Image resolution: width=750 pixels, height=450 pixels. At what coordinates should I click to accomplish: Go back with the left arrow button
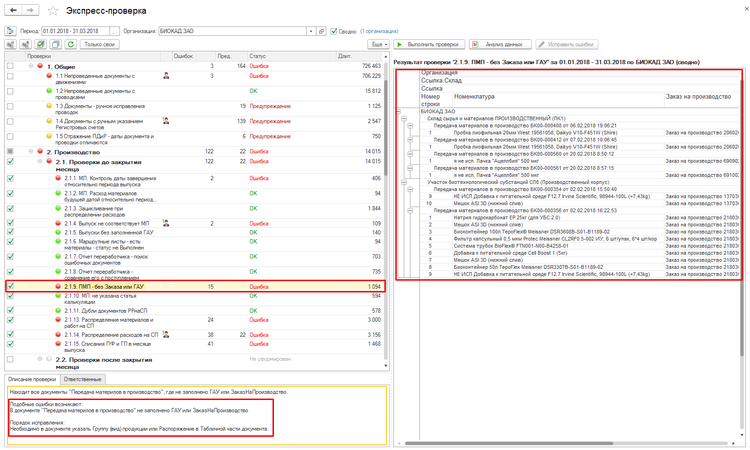click(x=13, y=10)
